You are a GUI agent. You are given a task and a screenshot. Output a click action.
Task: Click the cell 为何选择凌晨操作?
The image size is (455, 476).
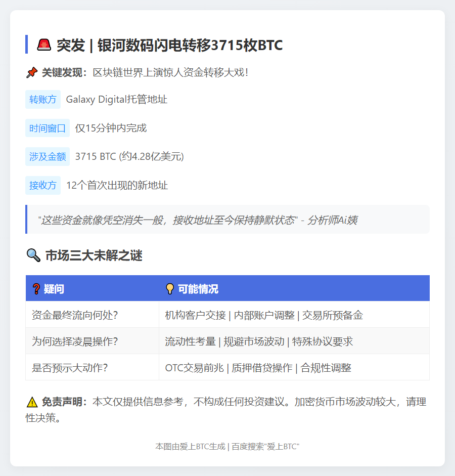[92, 341]
